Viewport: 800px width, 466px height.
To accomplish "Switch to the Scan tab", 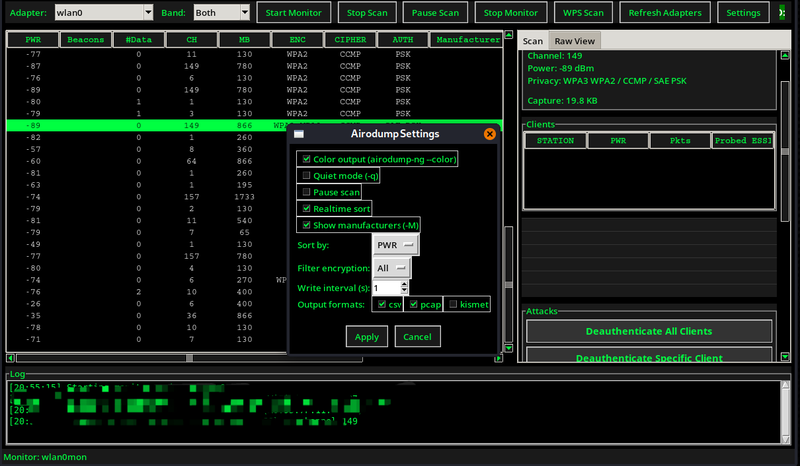I will pos(533,41).
